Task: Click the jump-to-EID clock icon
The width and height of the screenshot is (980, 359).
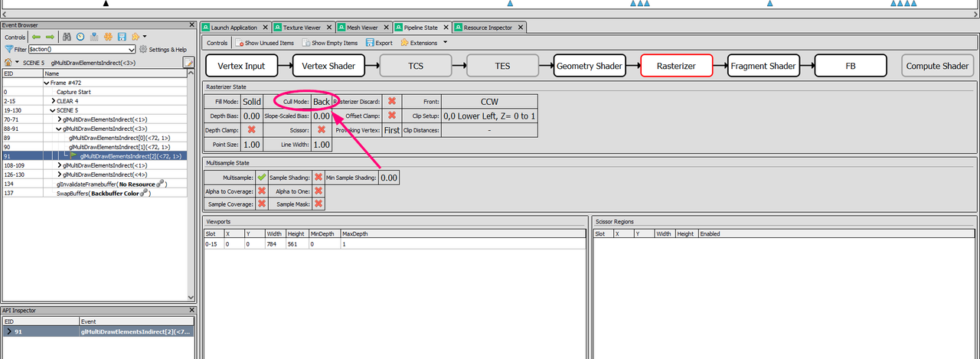Action: click(80, 37)
